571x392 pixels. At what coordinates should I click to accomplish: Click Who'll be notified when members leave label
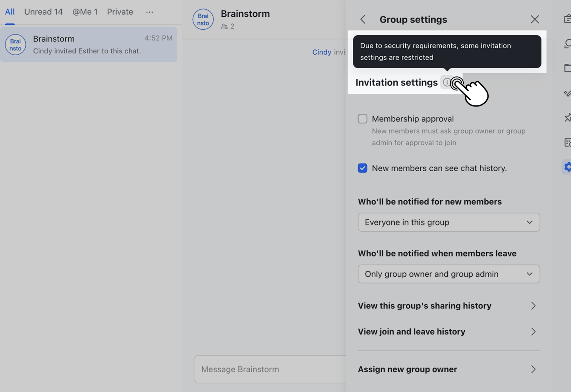pyautogui.click(x=437, y=254)
